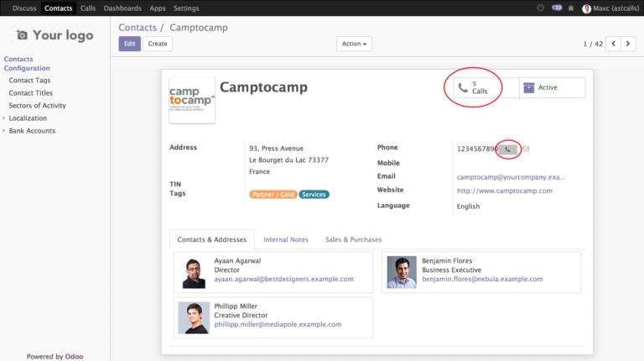
Task: Click the camptocamp@yourcompany email link
Action: [x=511, y=177]
